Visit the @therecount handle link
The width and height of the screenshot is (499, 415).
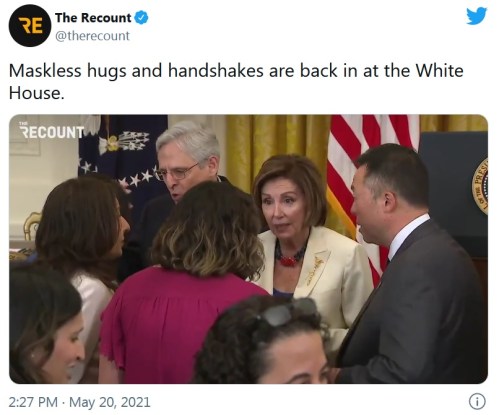(92, 36)
